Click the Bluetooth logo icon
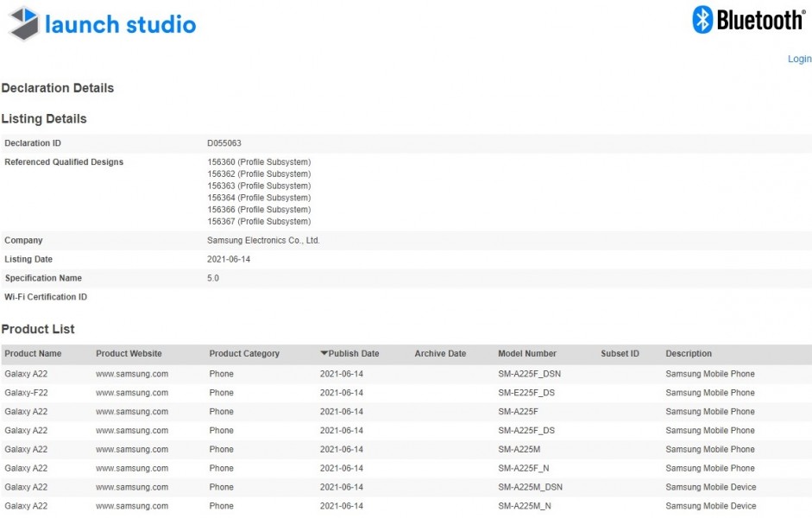This screenshot has width=812, height=518. (x=703, y=19)
